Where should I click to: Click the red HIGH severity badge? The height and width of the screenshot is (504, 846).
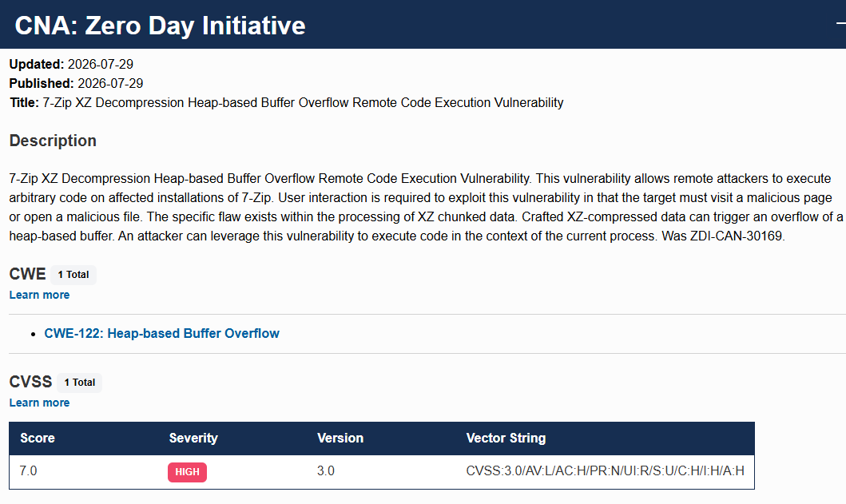(187, 471)
